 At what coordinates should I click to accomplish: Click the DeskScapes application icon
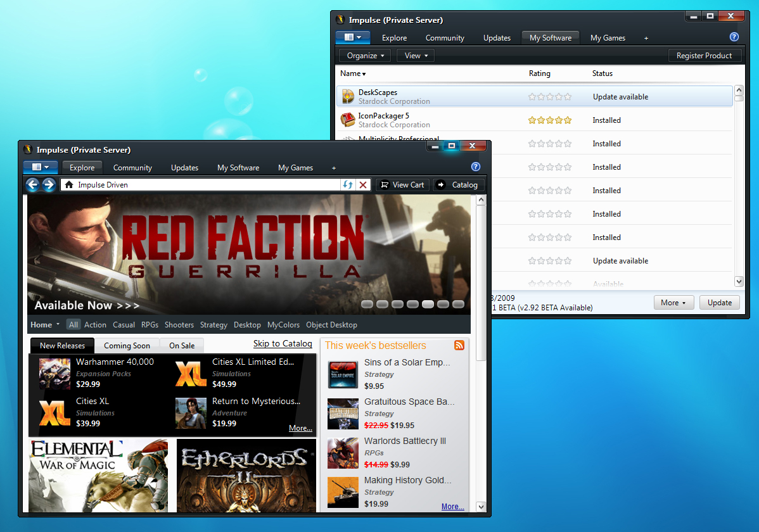tap(348, 96)
